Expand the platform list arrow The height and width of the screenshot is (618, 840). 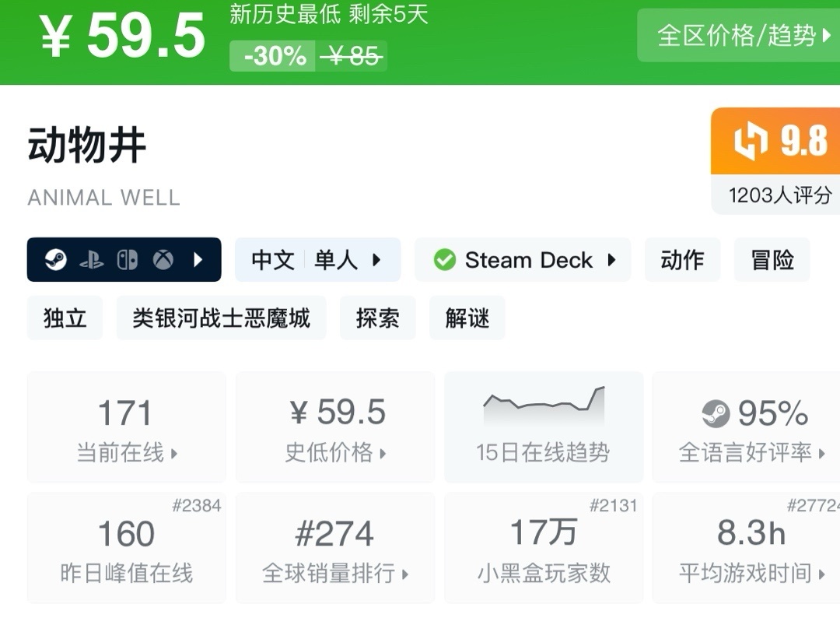[x=198, y=260]
